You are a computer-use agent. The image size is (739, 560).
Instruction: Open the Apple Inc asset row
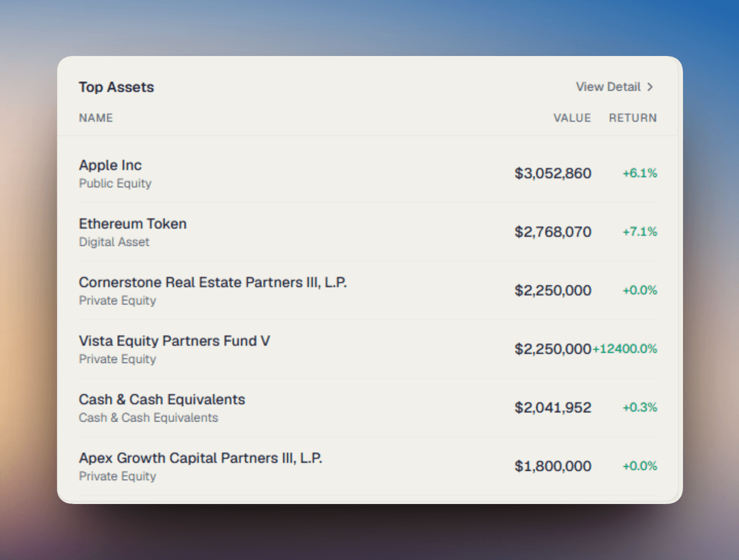point(368,173)
